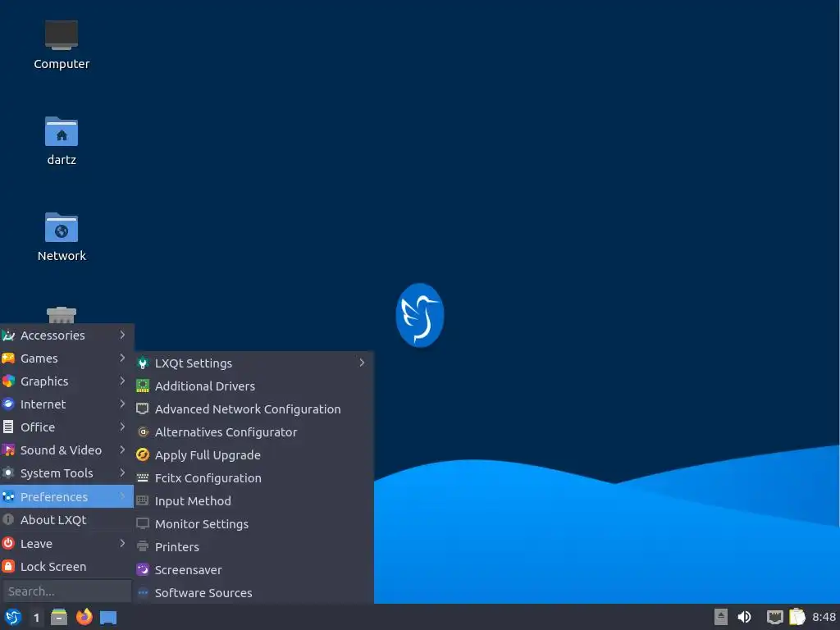Screen dimensions: 840x630
Task: Click the Printers icon in submenu
Action: click(x=143, y=546)
